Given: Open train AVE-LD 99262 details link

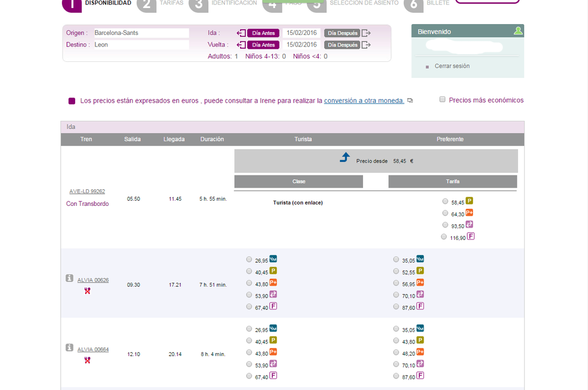Looking at the screenshot, I should tap(87, 191).
